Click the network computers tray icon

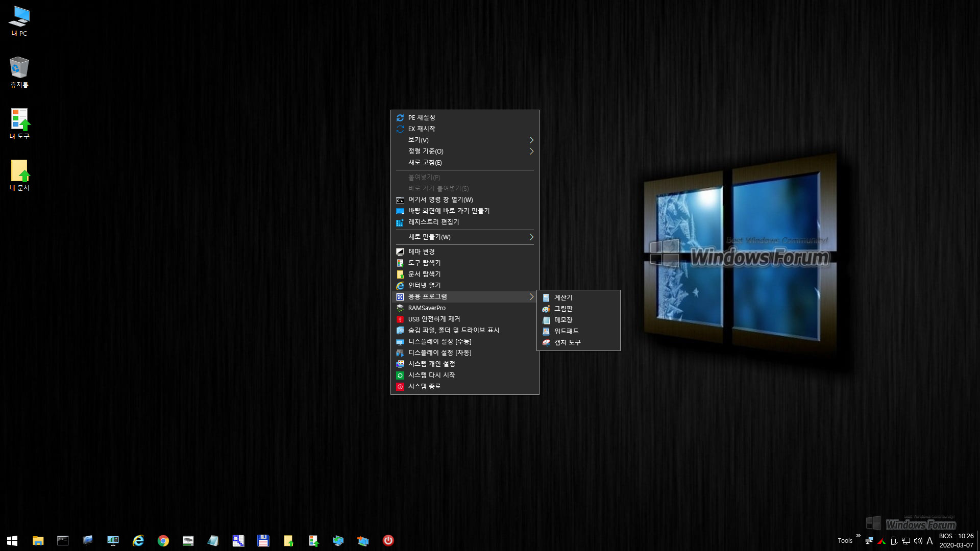point(869,541)
